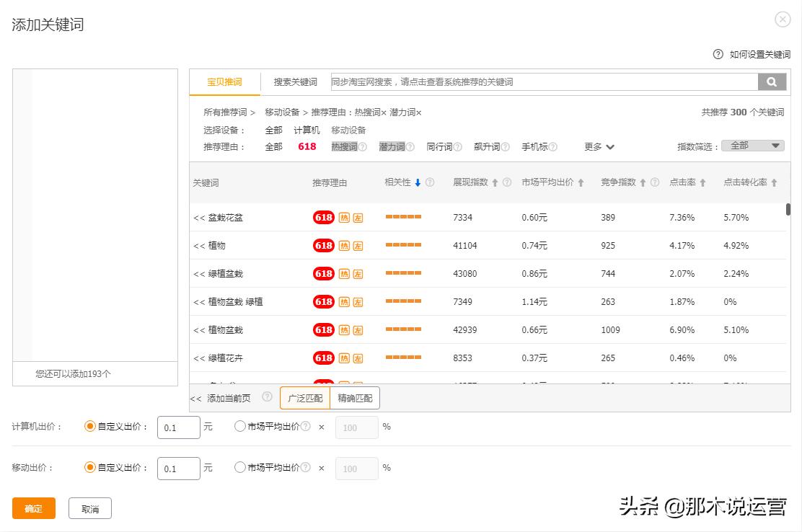Viewport: 802px width, 532px height.
Task: Sort by 展现指数 arrow
Action: (x=495, y=182)
